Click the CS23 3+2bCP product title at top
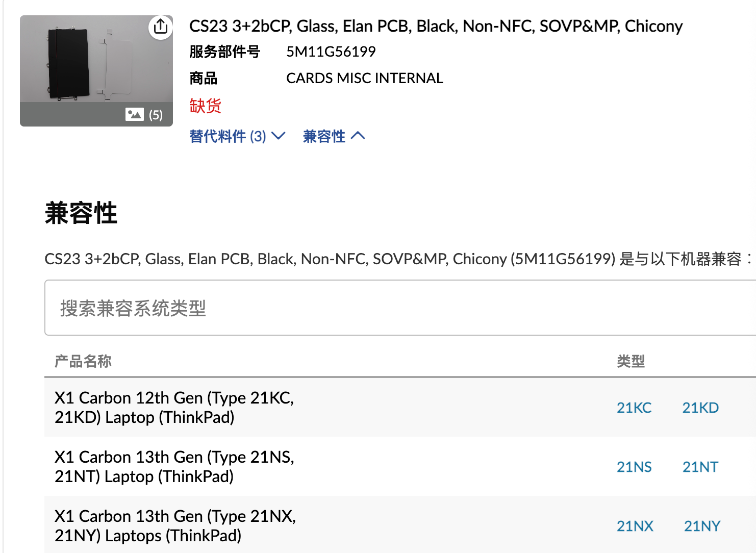Image resolution: width=756 pixels, height=553 pixels. point(436,26)
